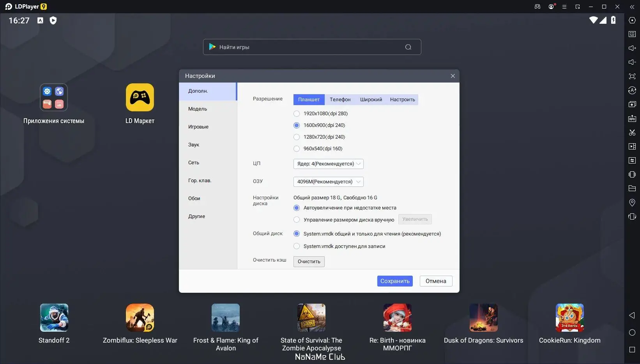This screenshot has height=364, width=640.
Task: Choose 1280x720 (dpi 240) resolution
Action: tap(297, 137)
